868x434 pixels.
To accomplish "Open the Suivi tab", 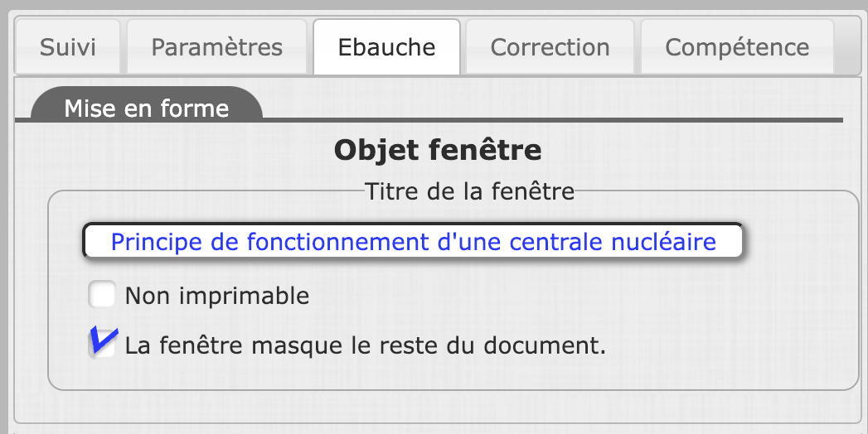I will click(68, 46).
